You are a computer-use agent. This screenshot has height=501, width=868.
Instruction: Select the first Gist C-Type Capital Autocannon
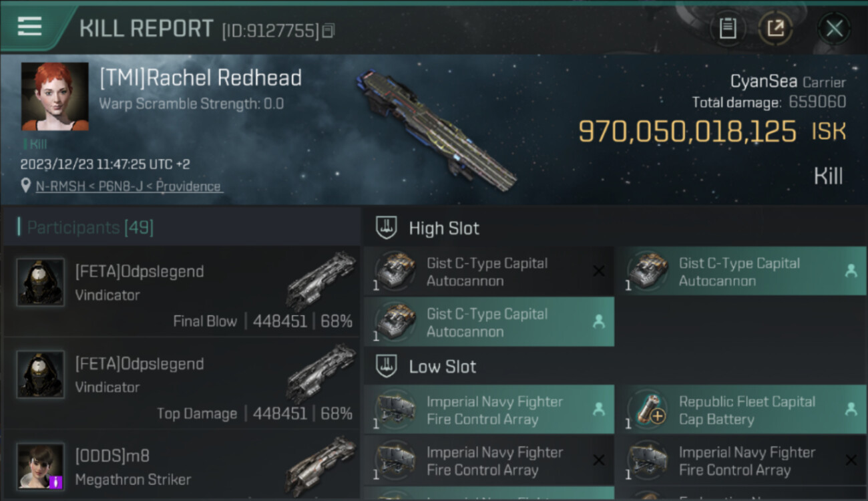pyautogui.click(x=487, y=272)
